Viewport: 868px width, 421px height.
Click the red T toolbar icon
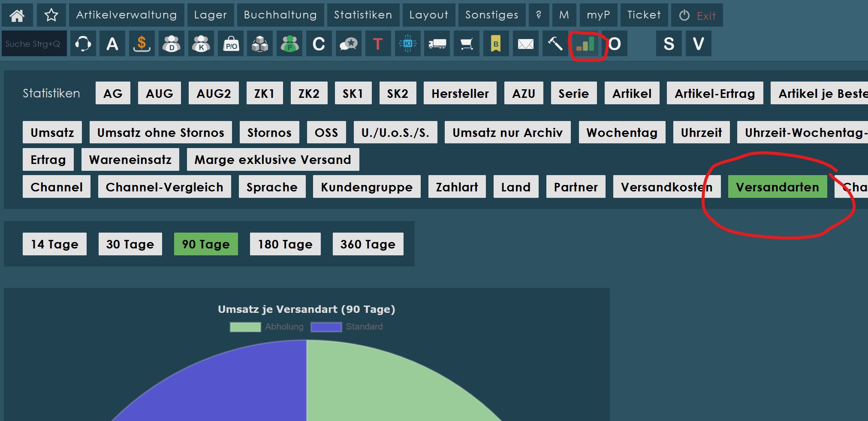pyautogui.click(x=378, y=43)
